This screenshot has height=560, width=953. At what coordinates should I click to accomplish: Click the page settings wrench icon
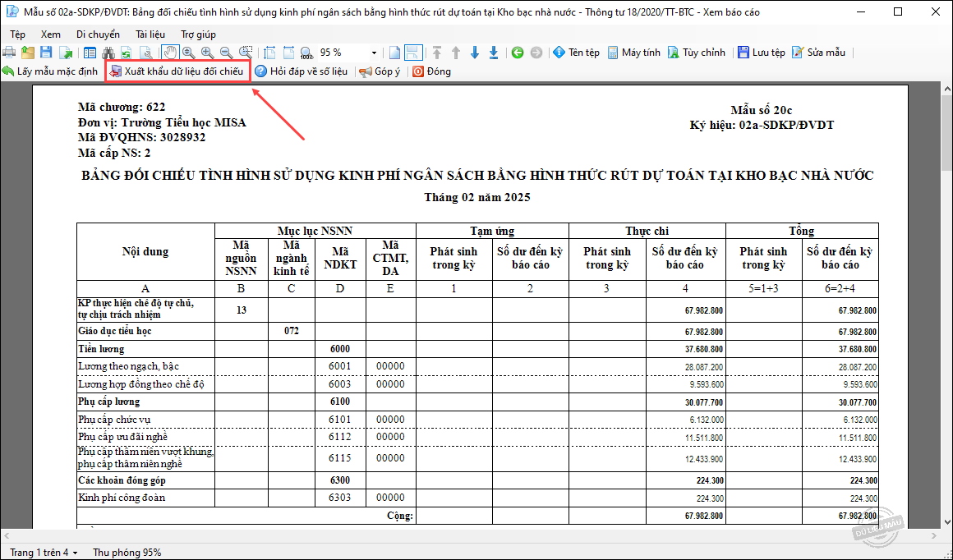(x=145, y=53)
